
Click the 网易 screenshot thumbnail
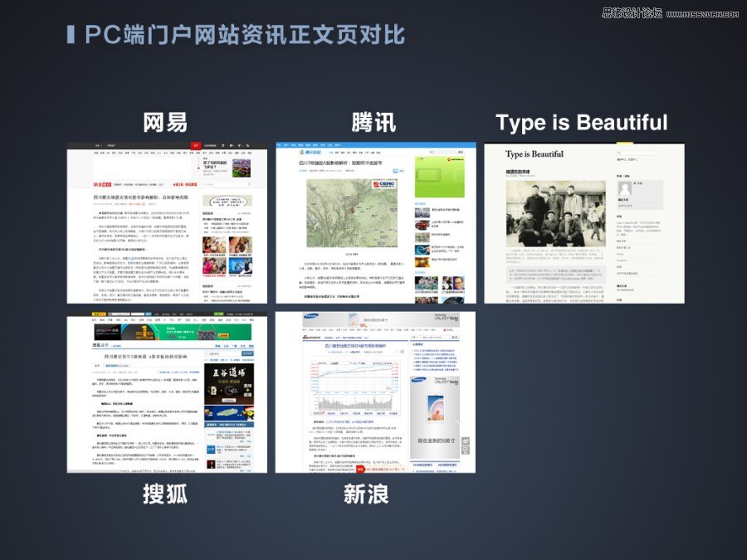167,222
